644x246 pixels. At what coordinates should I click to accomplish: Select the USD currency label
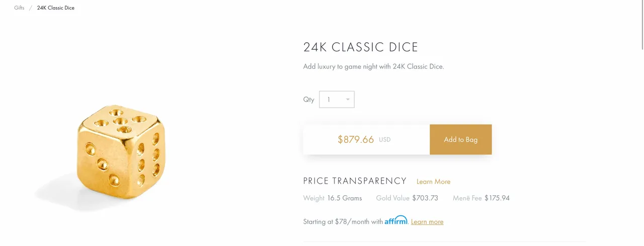point(384,140)
